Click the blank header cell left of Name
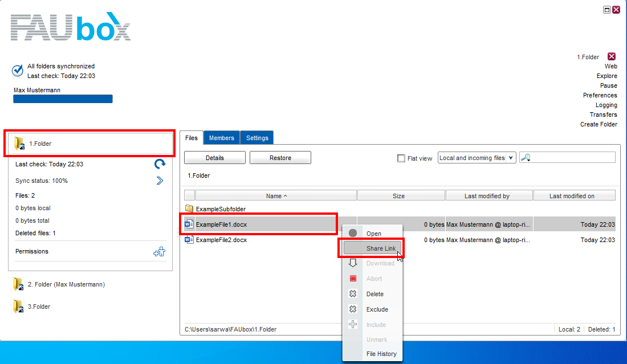 pos(190,196)
